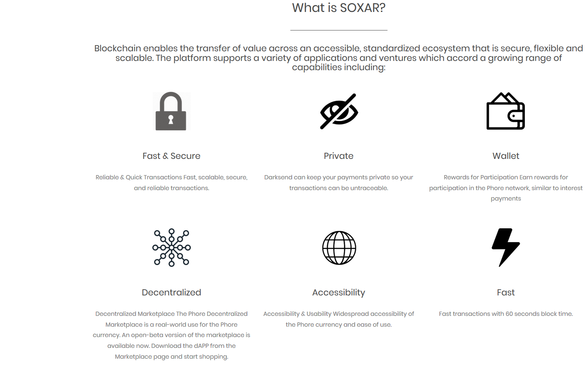Click the decentralized network nodes icon
588x366 pixels.
[x=172, y=248]
